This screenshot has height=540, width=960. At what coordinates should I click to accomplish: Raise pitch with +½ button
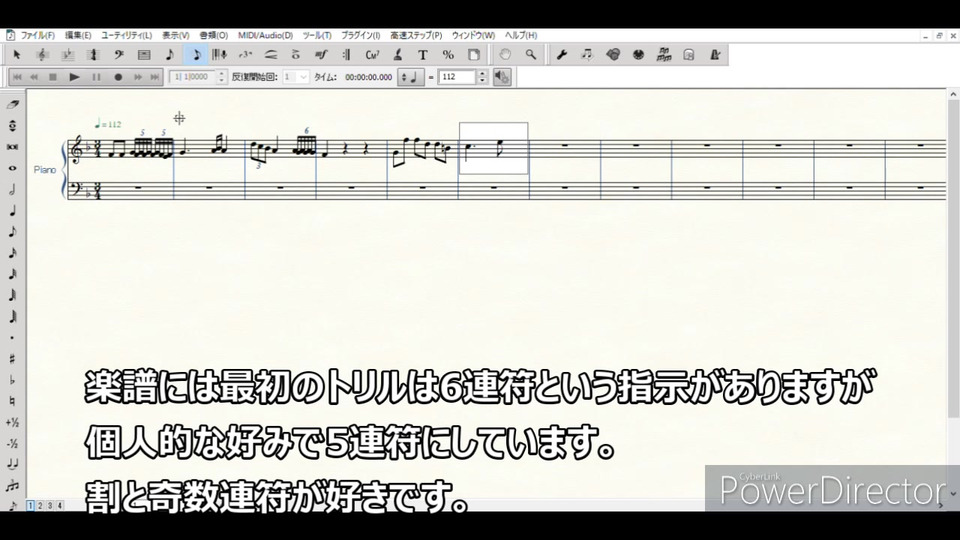coord(12,422)
